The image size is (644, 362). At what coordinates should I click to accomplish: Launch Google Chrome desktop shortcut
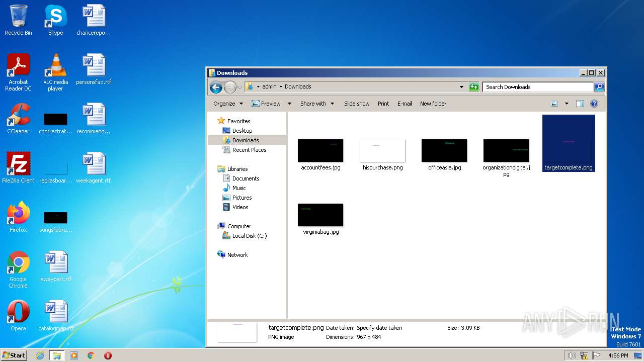tap(18, 269)
